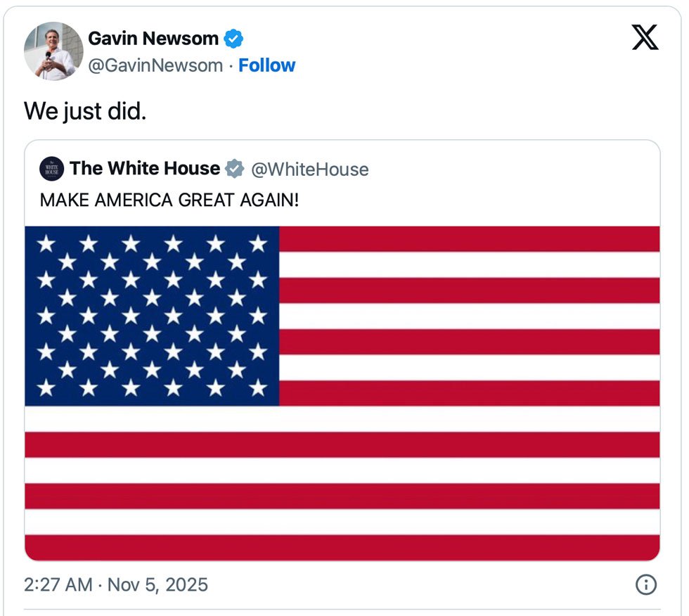Click the bottom red stripe of the flag
Screen dimensions: 689x616
click(342, 547)
